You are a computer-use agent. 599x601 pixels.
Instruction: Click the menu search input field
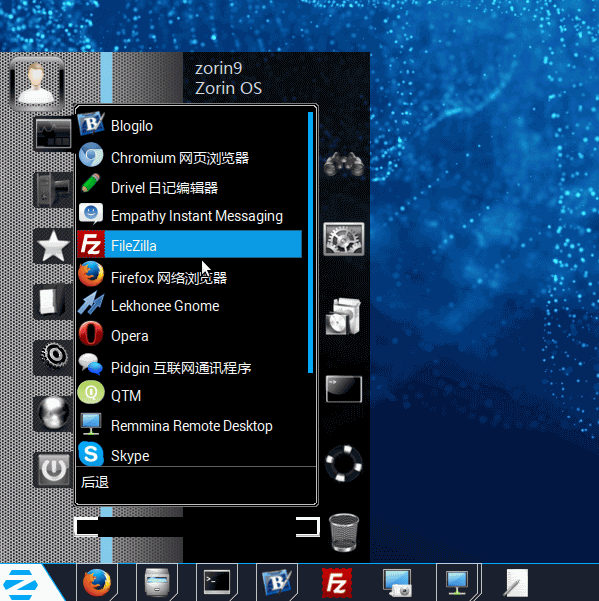197,527
